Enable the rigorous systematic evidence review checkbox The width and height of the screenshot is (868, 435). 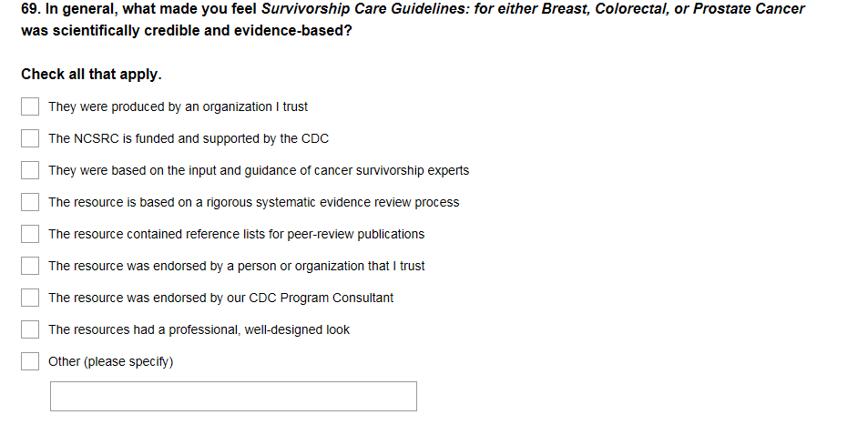31,203
